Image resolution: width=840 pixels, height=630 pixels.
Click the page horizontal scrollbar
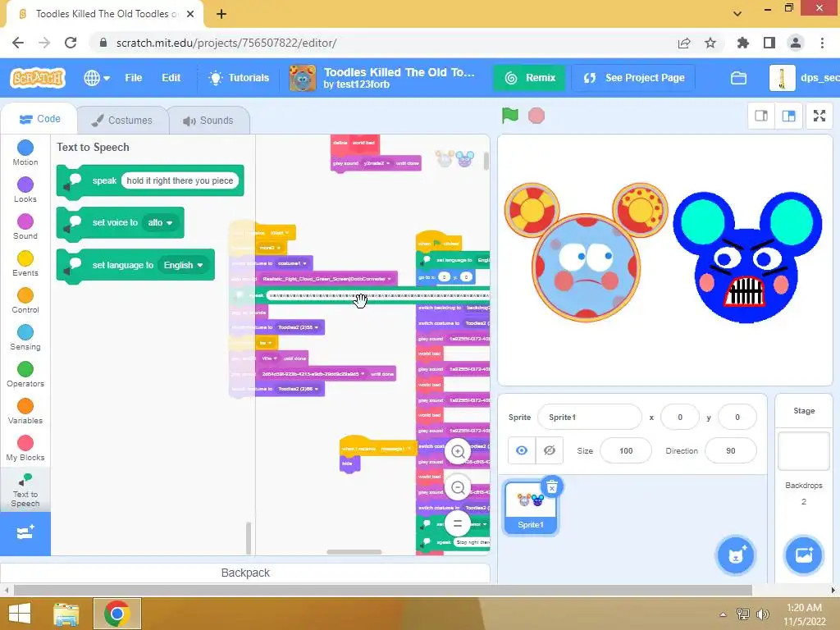coord(382,591)
